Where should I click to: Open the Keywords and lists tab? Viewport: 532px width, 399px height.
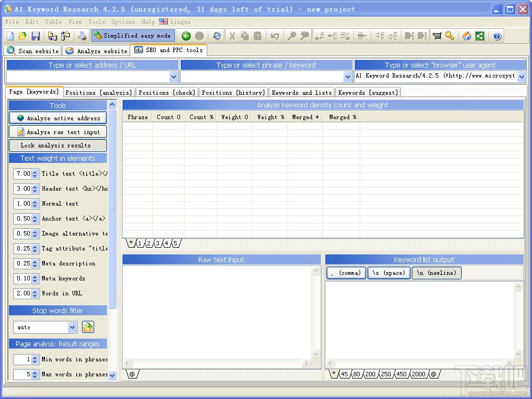(301, 93)
